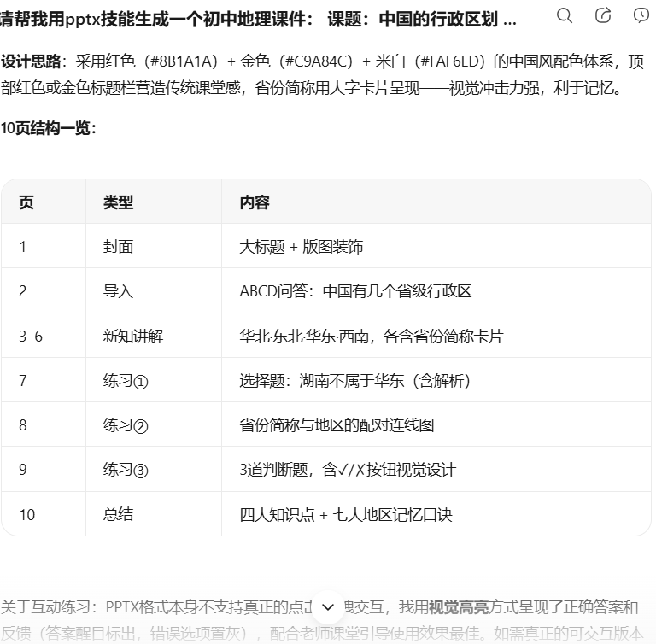
Task: Click the 3道判断题 content cell
Action: click(x=436, y=470)
